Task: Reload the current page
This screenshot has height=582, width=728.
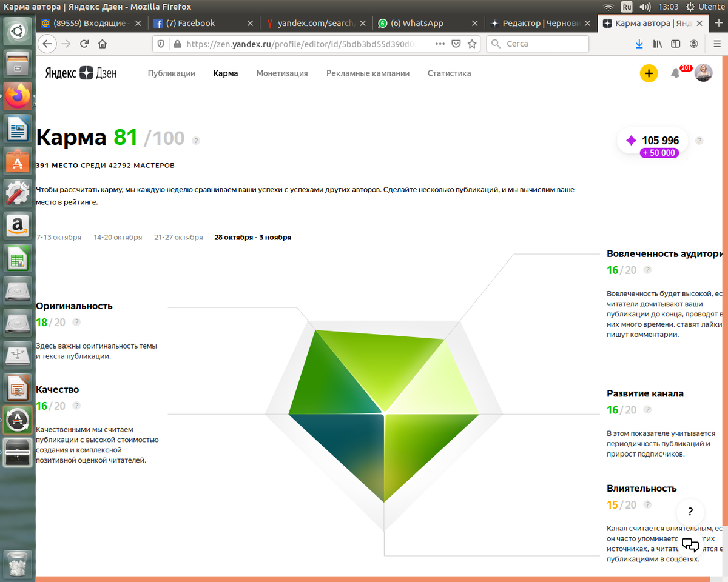Action: 84,44
